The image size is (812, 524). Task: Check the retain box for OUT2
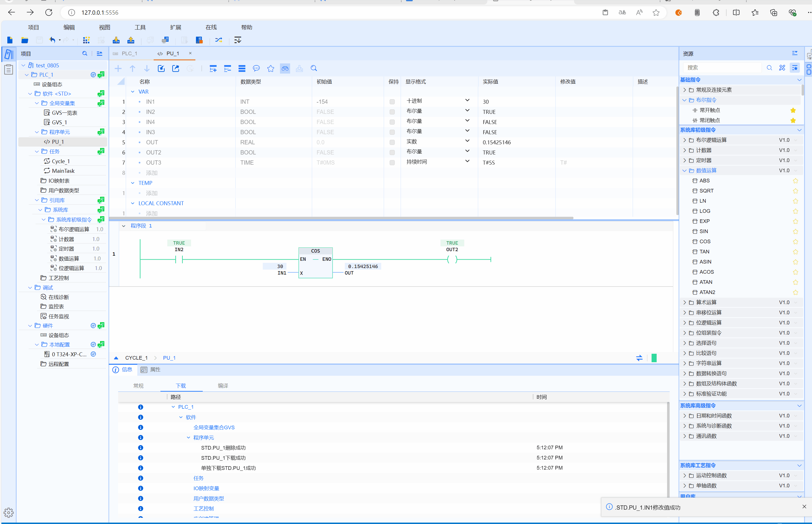[x=392, y=152]
